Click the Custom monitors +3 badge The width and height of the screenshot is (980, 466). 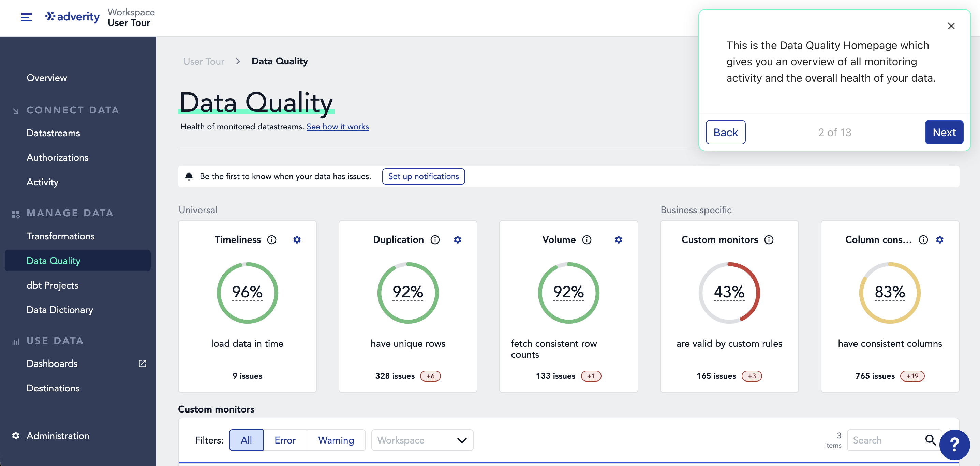point(752,376)
